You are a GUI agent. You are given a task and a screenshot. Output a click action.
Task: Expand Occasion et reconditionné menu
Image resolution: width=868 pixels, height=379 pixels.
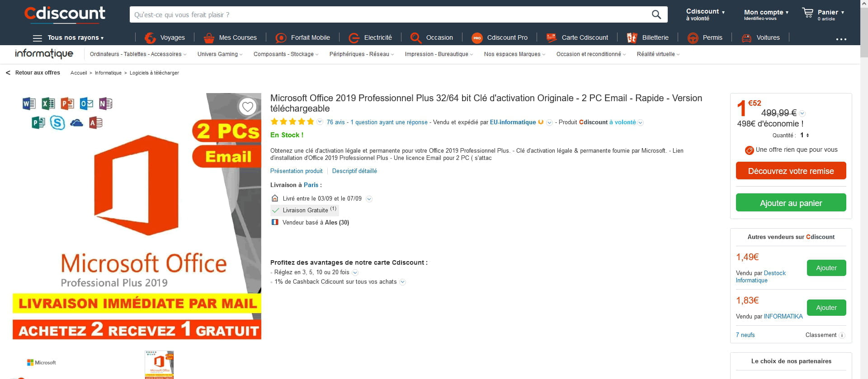pos(591,54)
